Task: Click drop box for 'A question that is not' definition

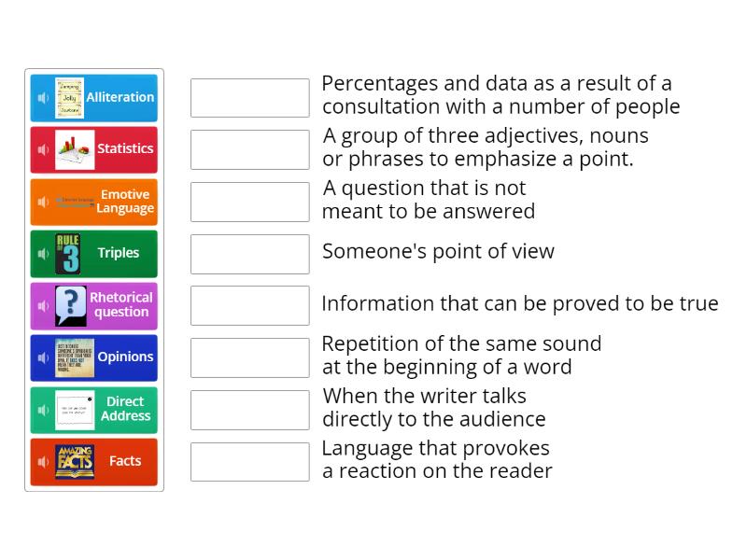Action: coord(249,202)
